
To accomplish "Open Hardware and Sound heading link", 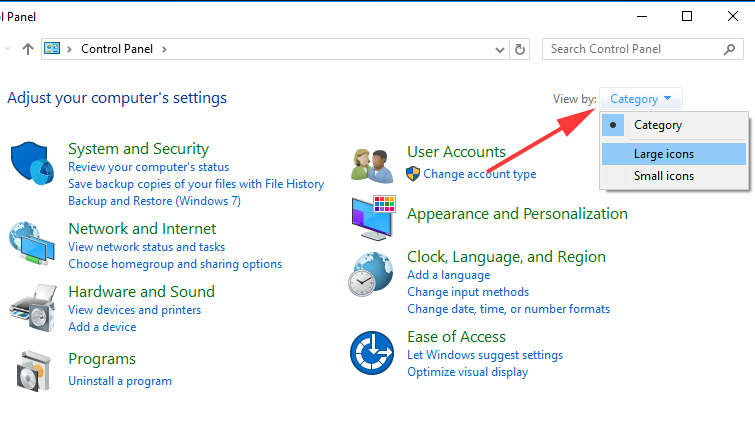I will tap(142, 292).
